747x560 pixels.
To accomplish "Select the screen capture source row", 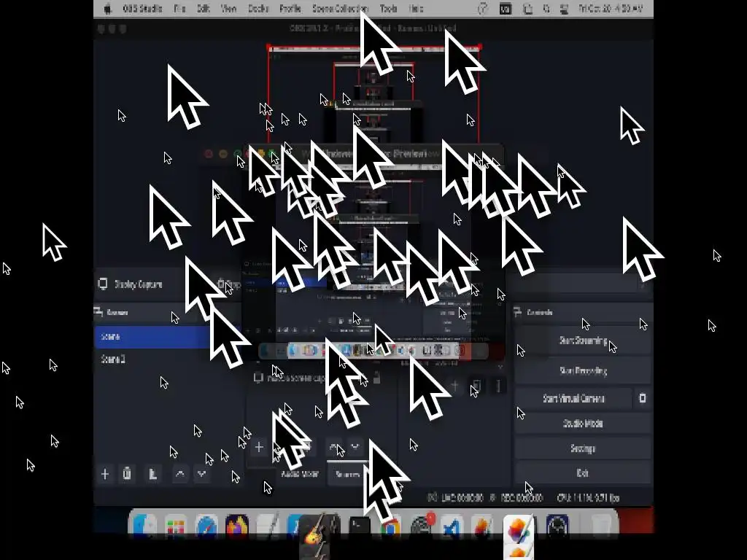I will pyautogui.click(x=320, y=378).
